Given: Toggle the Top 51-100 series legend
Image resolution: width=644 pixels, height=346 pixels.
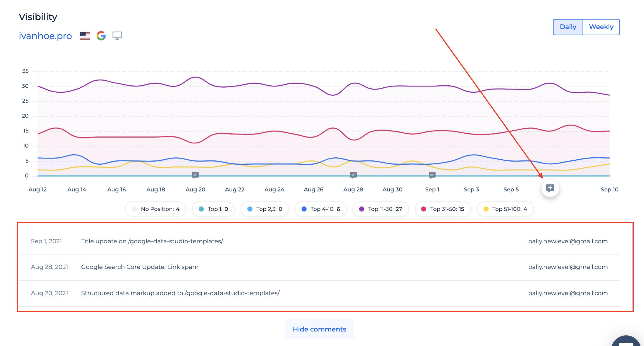Looking at the screenshot, I should [505, 209].
